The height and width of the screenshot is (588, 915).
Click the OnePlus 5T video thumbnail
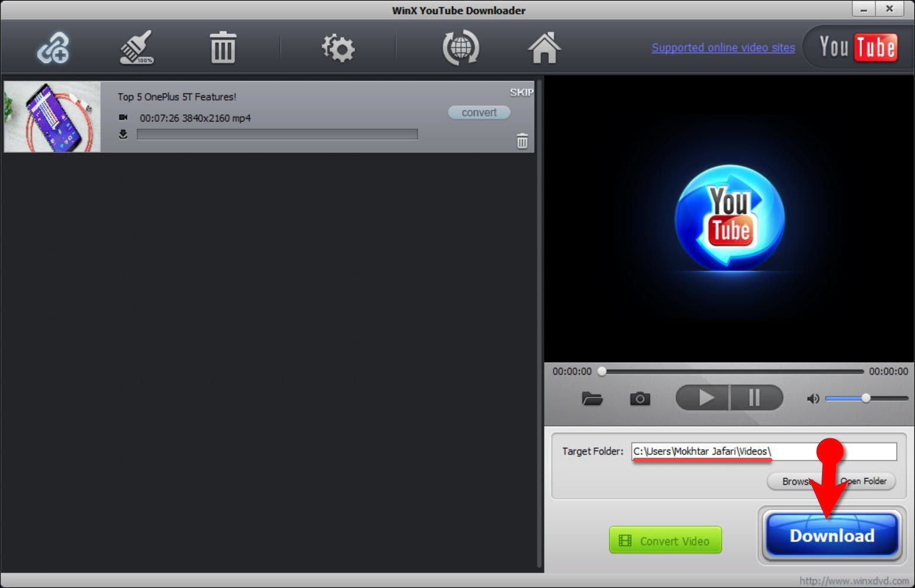click(x=52, y=117)
